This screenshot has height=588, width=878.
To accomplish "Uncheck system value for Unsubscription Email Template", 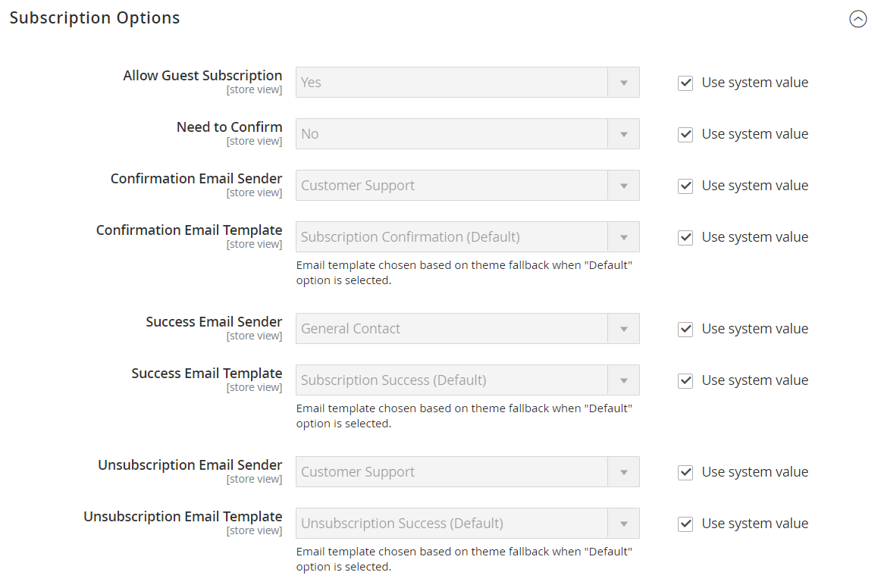I will click(685, 524).
